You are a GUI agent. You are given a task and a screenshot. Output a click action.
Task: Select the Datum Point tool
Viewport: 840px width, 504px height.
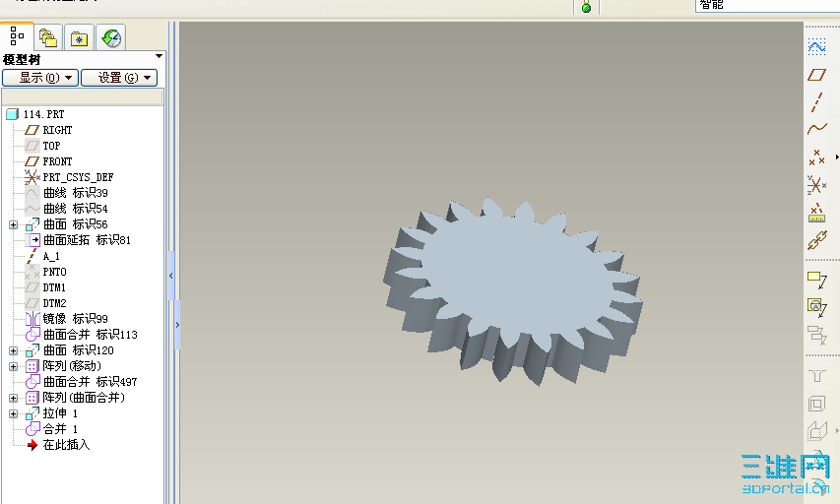tap(816, 157)
